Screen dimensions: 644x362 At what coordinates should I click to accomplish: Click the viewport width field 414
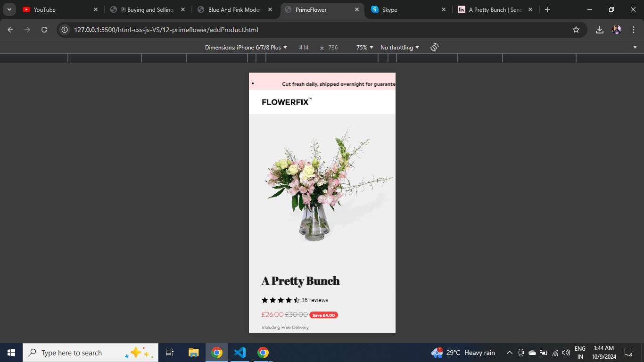304,48
